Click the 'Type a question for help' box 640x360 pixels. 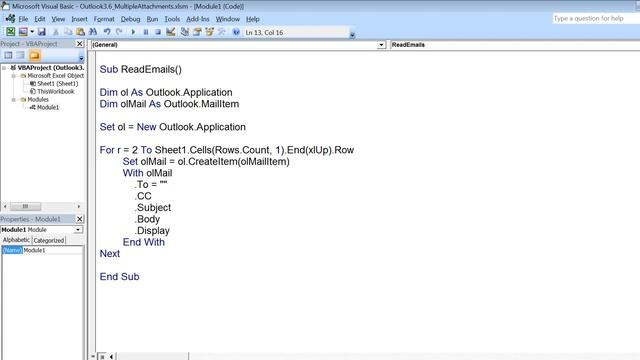[596, 18]
